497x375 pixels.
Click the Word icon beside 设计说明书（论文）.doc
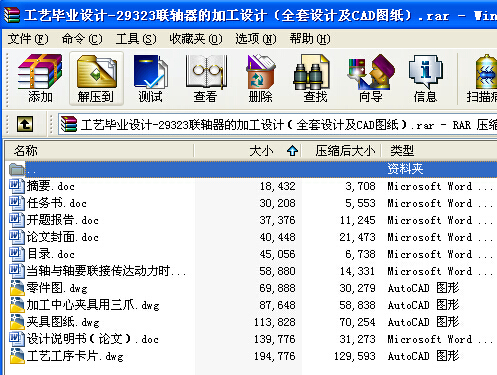click(17, 339)
